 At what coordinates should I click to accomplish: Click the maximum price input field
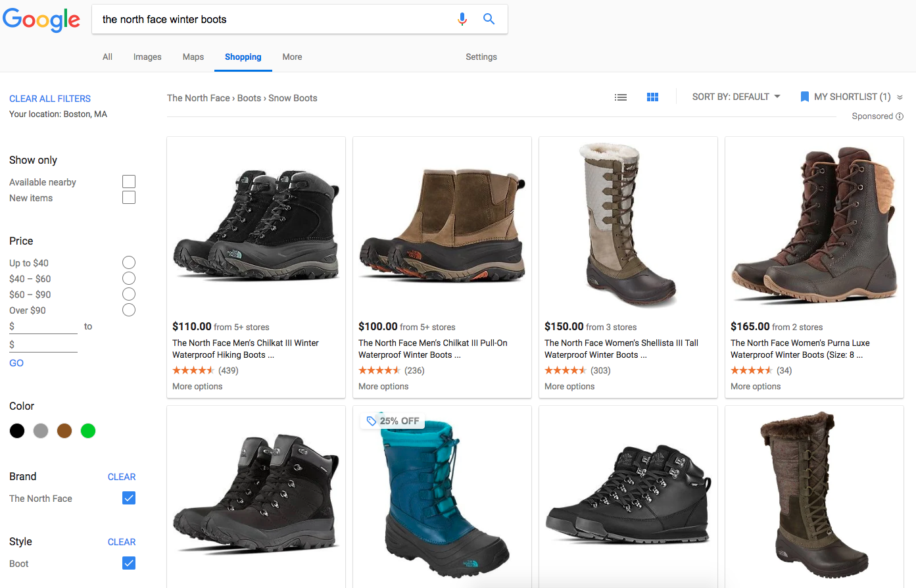point(43,345)
